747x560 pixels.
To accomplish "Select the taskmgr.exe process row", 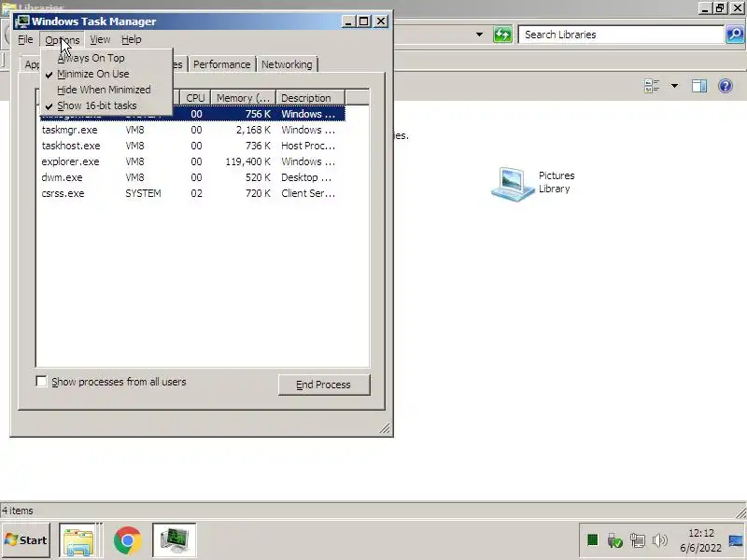I will (x=192, y=130).
